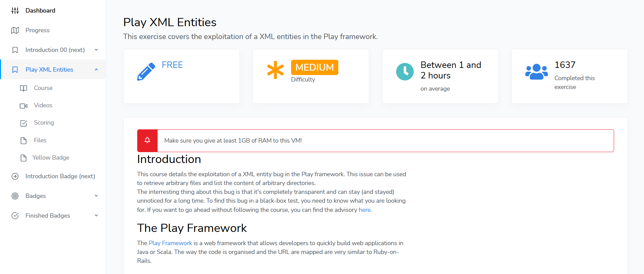Expand the Finished Badges dropdown arrow
This screenshot has height=274, width=644.
[96, 216]
